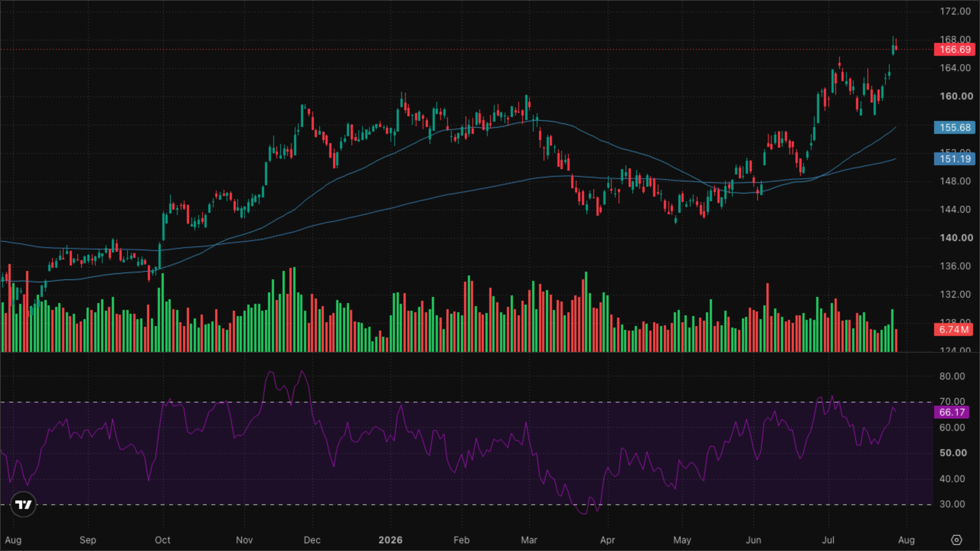Click the Mar label on time axis
The width and height of the screenshot is (980, 551).
pos(529,540)
